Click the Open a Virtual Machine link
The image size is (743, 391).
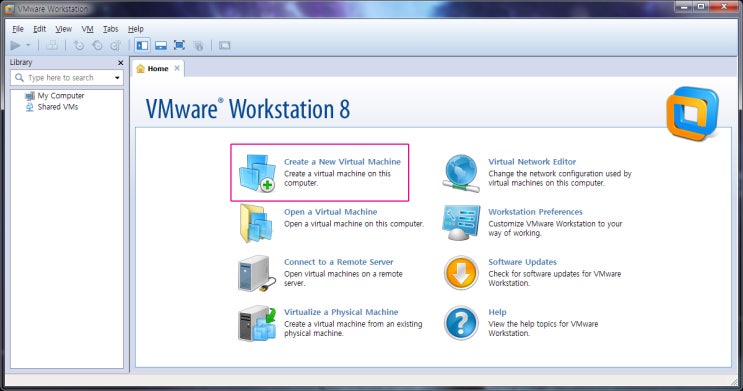pos(331,212)
